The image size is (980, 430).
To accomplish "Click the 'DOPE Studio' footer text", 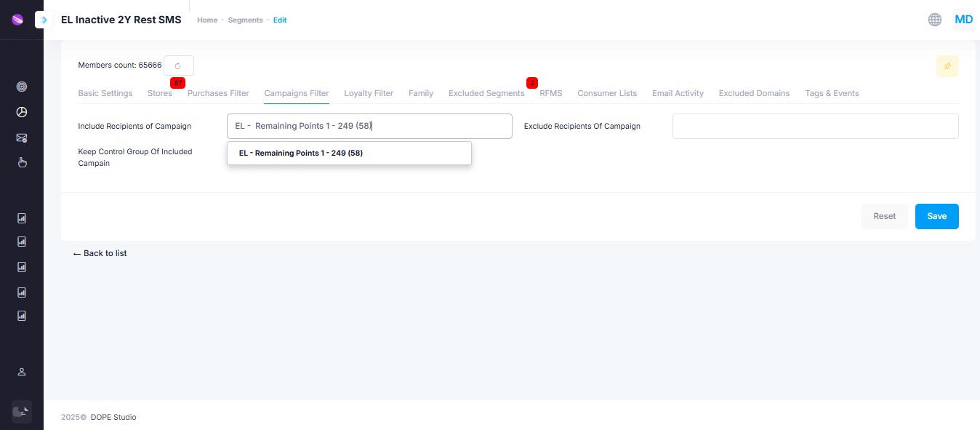I will (113, 417).
